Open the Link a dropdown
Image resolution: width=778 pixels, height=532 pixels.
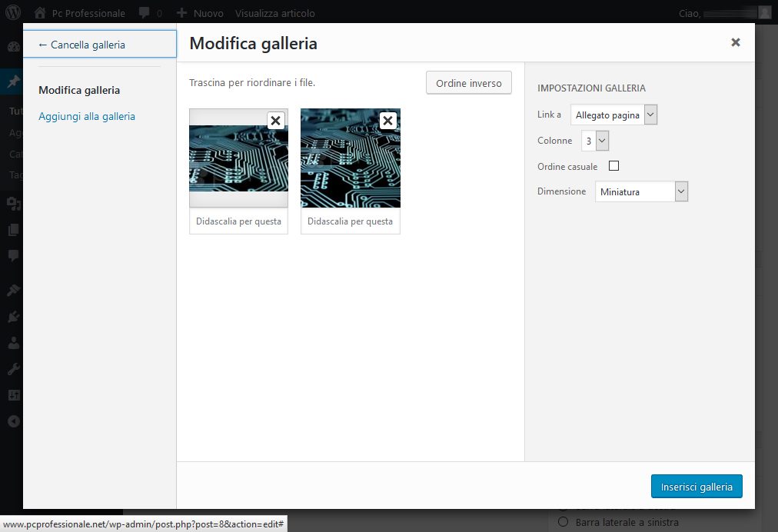click(x=614, y=115)
